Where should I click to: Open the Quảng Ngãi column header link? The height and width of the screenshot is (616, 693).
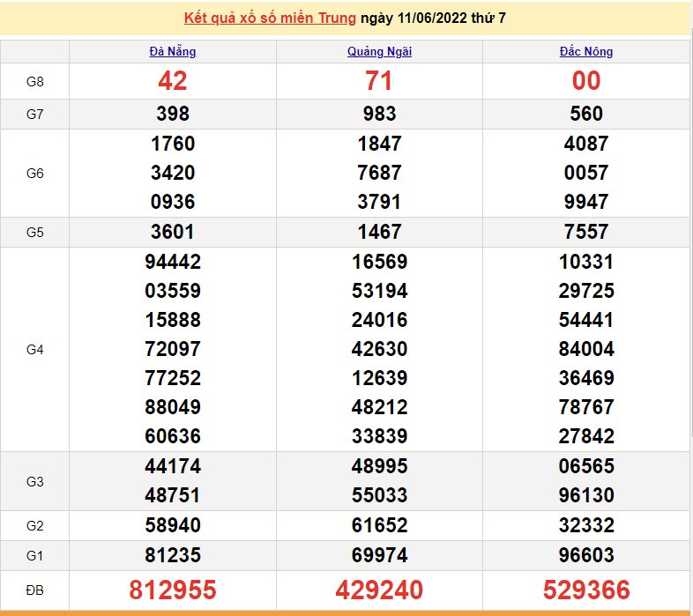tap(379, 52)
